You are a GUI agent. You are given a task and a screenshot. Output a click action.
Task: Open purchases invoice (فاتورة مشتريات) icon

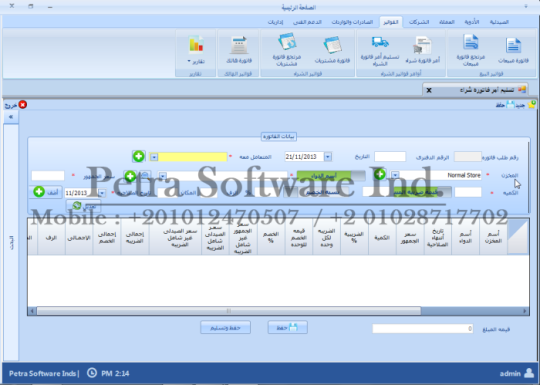click(x=332, y=45)
